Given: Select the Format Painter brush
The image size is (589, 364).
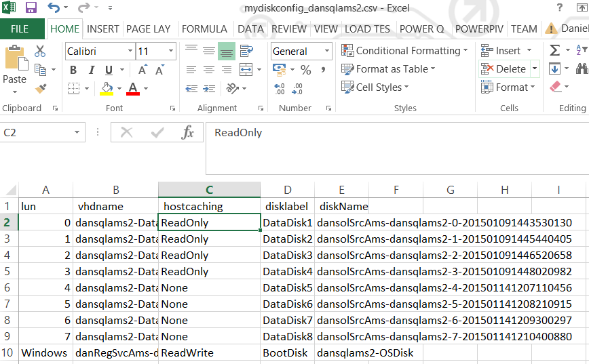Looking at the screenshot, I should click(x=40, y=88).
